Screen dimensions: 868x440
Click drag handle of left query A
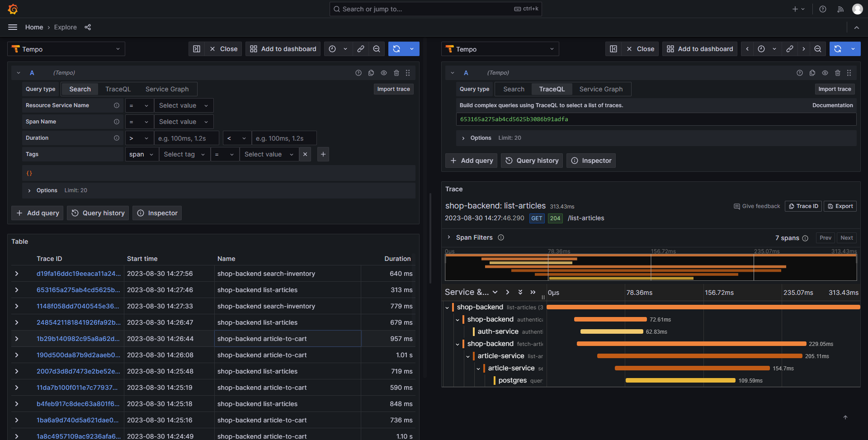pyautogui.click(x=408, y=73)
